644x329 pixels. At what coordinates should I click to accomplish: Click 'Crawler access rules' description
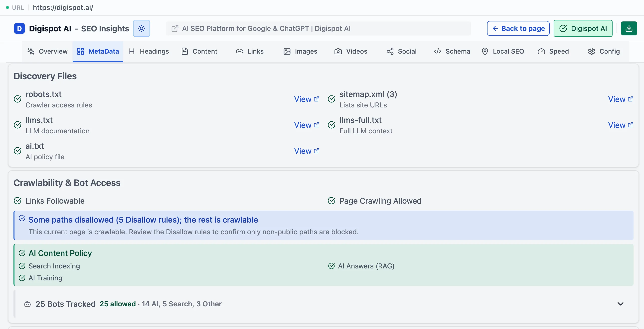[59, 105]
